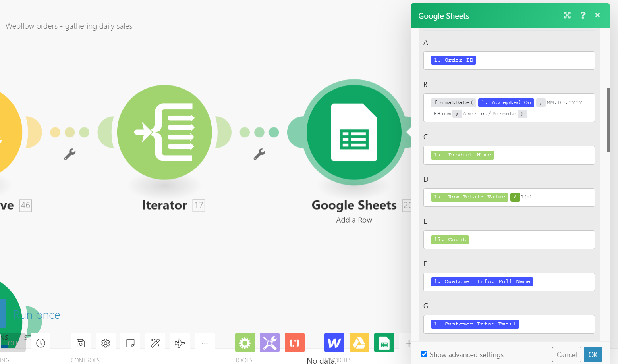618x364 pixels.
Task: Click the column G input field
Action: tap(509, 324)
